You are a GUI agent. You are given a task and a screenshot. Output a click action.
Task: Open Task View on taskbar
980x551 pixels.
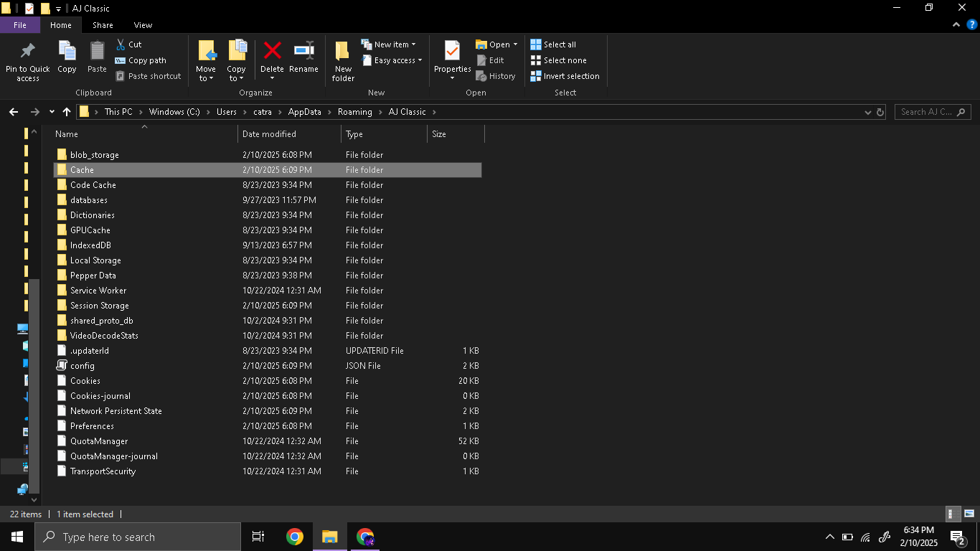coord(258,537)
